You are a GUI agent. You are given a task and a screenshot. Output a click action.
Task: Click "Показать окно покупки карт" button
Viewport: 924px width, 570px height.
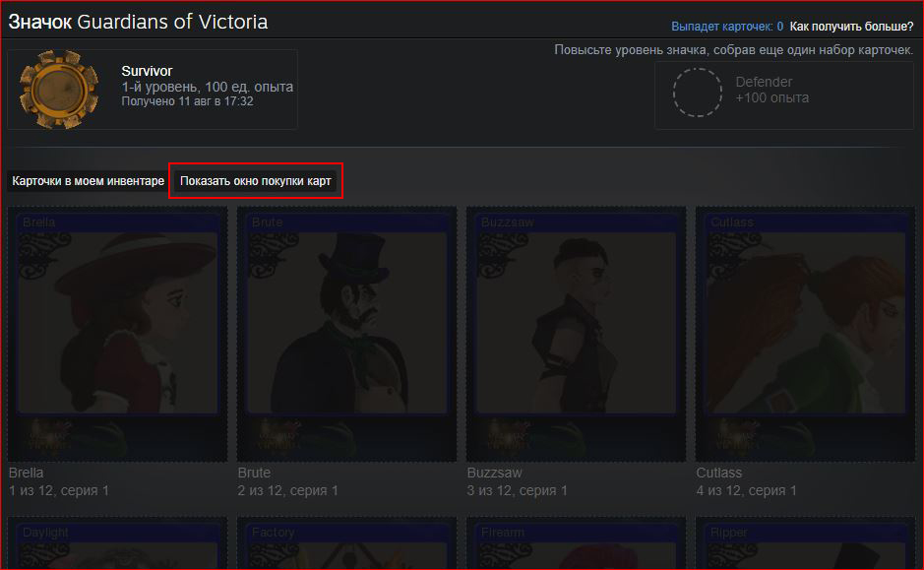255,181
